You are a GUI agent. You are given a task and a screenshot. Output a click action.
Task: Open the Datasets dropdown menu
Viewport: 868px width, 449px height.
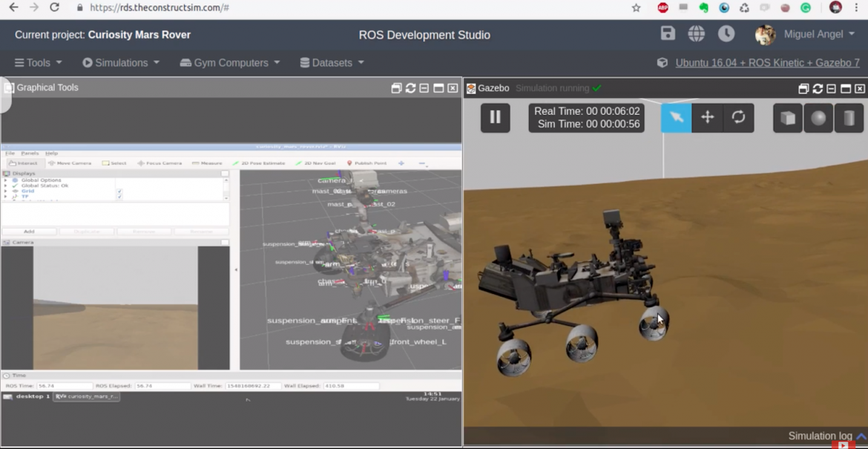coord(332,63)
